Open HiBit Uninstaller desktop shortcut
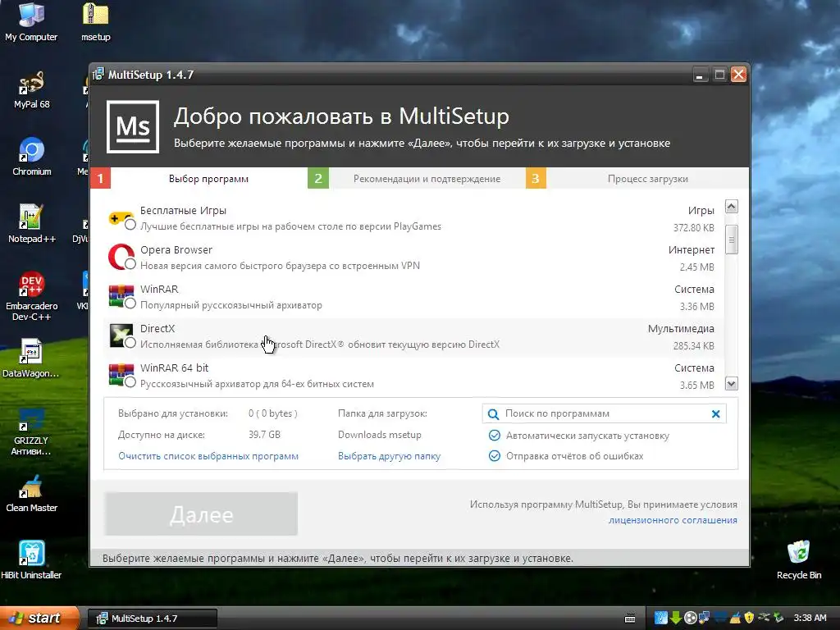Viewport: 840px width, 630px height. [31, 560]
